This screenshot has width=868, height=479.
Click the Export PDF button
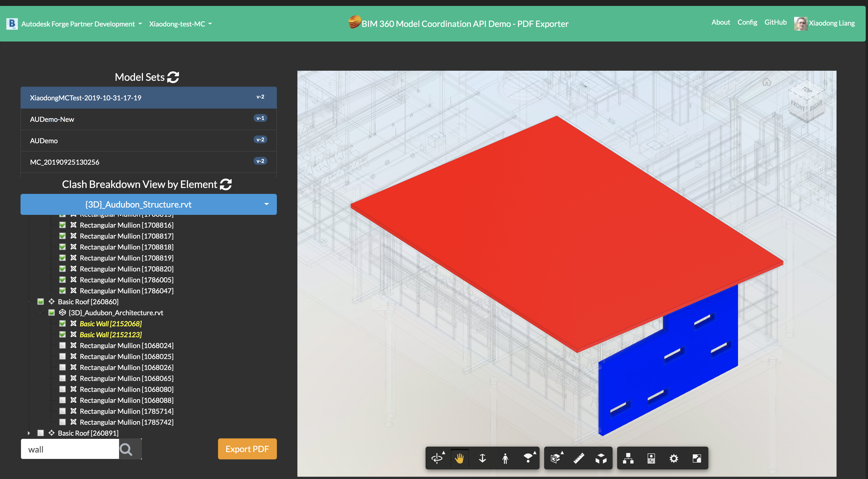point(247,449)
